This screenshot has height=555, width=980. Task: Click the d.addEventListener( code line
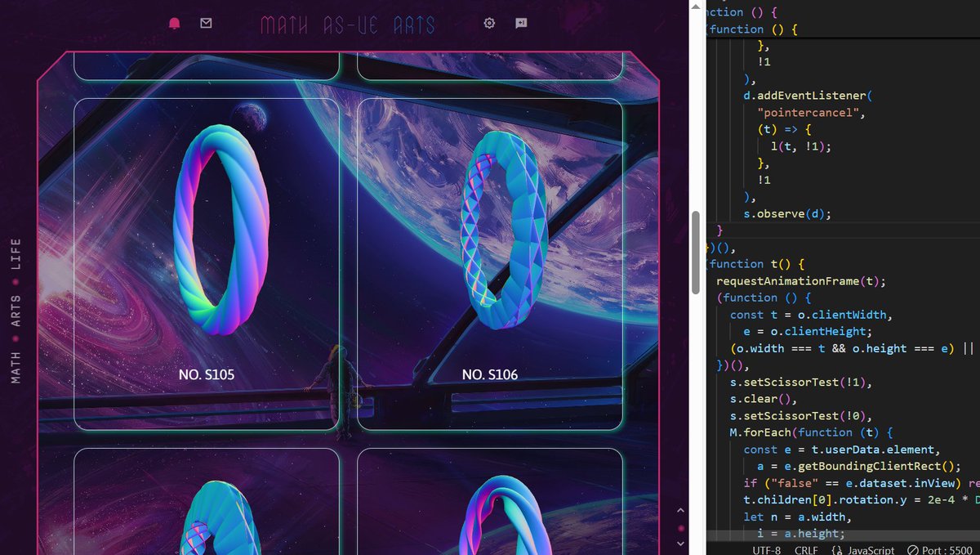coord(808,96)
